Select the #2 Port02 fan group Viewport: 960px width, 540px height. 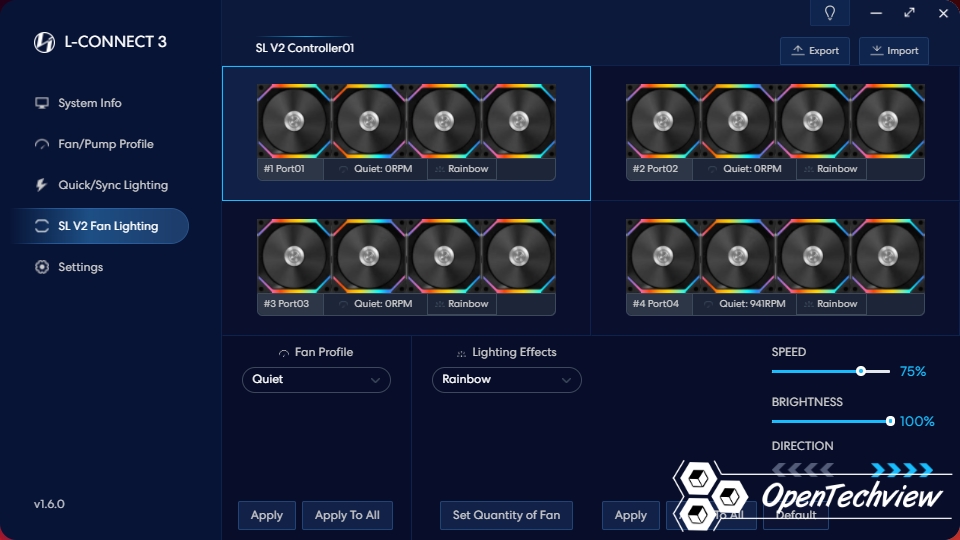coord(775,132)
